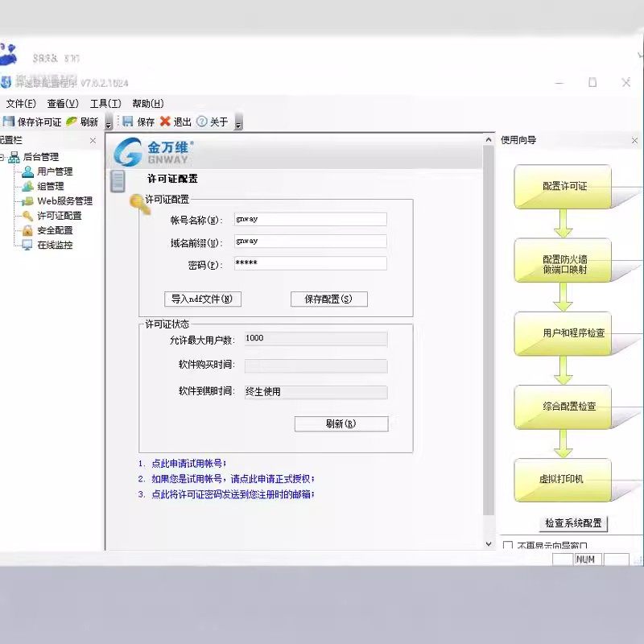644x644 pixels.
Task: Click the 综合配置检查 wizard step
Action: point(563,407)
